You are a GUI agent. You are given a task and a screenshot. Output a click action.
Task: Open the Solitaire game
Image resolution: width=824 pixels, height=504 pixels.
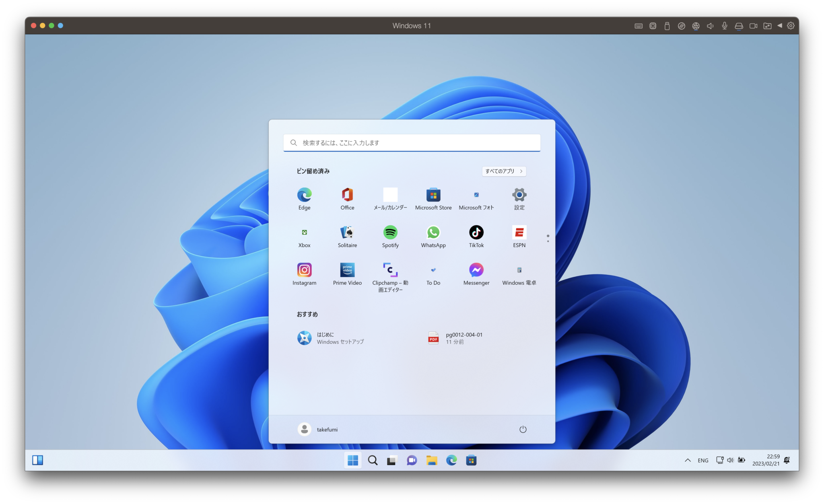pyautogui.click(x=347, y=237)
